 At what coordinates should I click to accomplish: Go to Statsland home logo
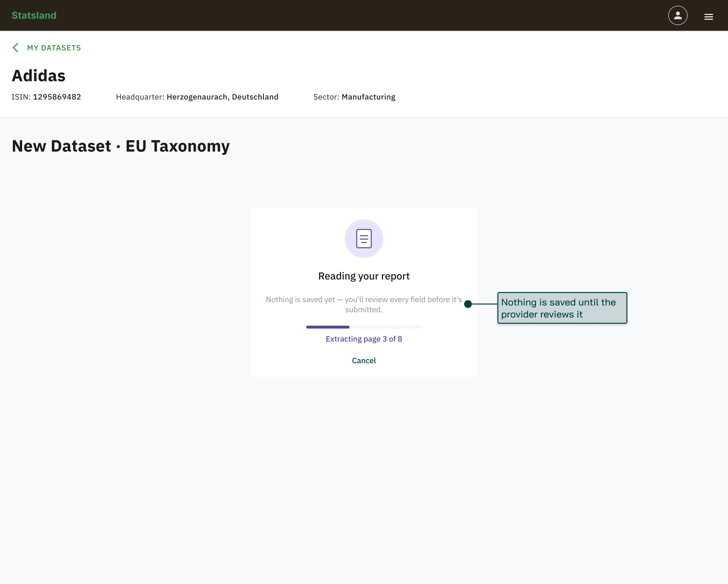pyautogui.click(x=34, y=16)
